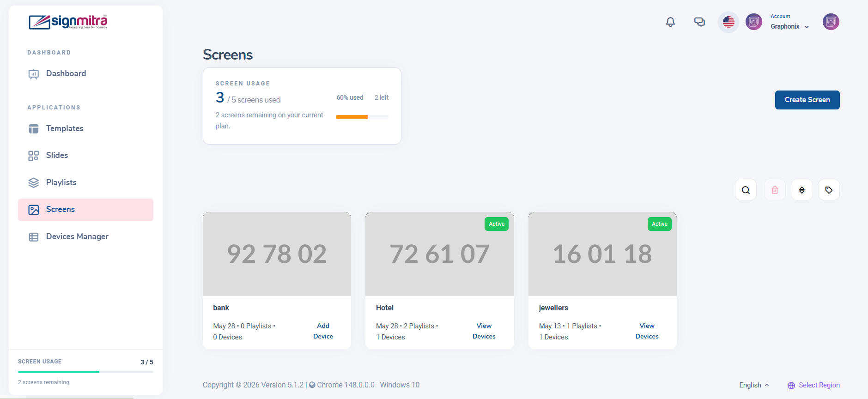The height and width of the screenshot is (399, 868).
Task: Click the '2 screens remaining' sidebar text
Action: click(x=43, y=382)
